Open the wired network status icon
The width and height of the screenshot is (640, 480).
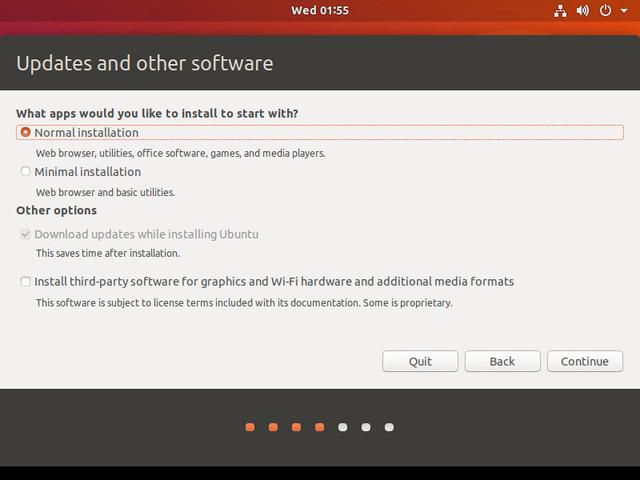point(560,11)
